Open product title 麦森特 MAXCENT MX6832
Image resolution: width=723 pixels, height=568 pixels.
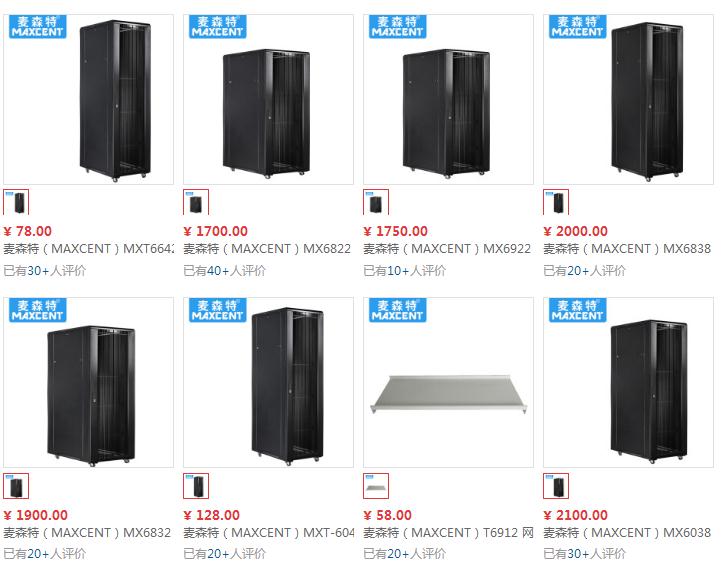pyautogui.click(x=88, y=533)
